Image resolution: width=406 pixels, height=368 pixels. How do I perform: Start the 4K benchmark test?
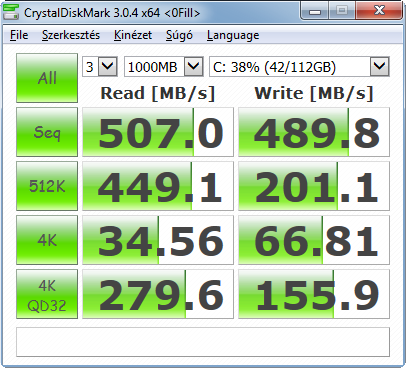click(47, 240)
